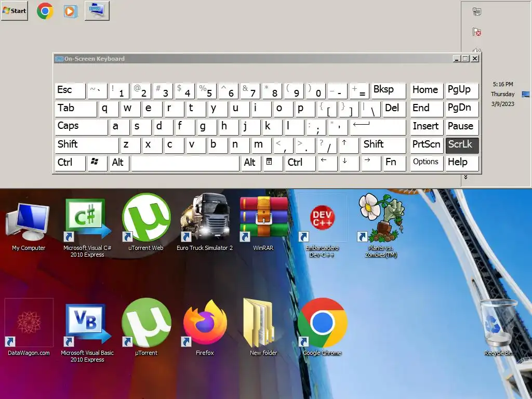
Task: Click the backslash key
Action: point(370,109)
